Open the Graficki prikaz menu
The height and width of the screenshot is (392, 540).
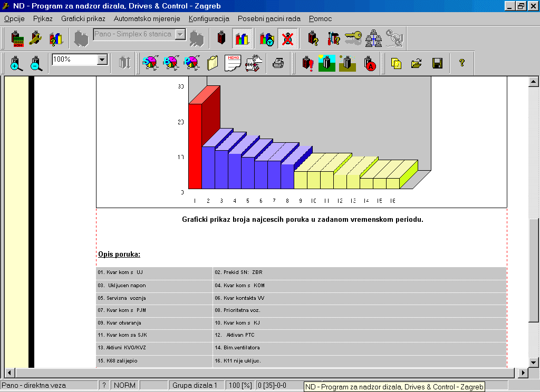(83, 18)
